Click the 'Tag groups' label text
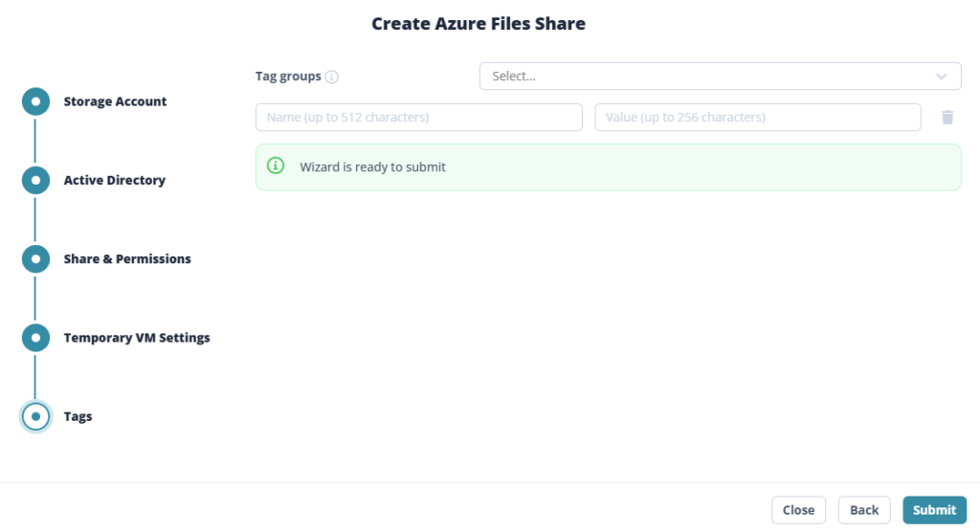 click(288, 77)
